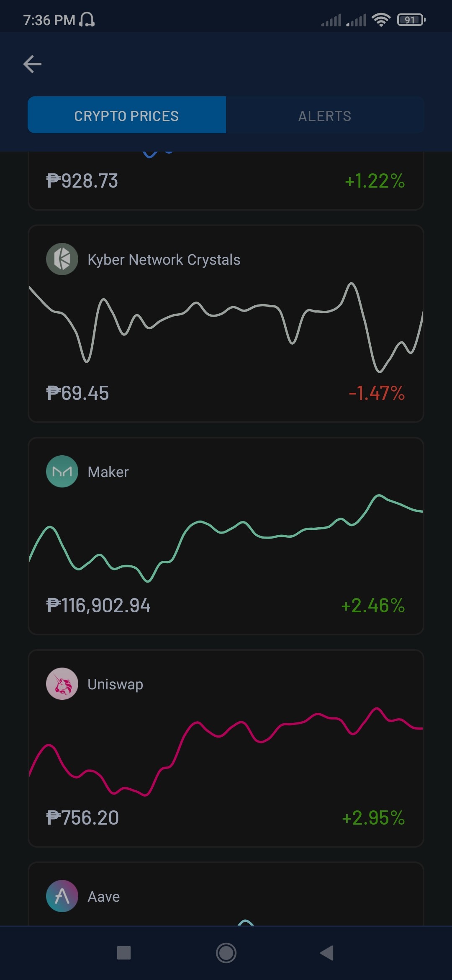Tap the Aave coin logo

(x=62, y=896)
